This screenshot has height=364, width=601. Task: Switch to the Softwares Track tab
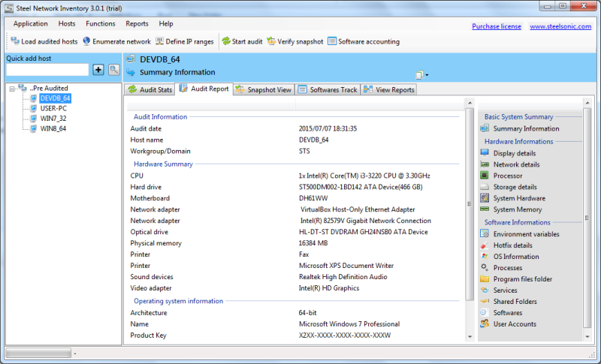point(328,89)
